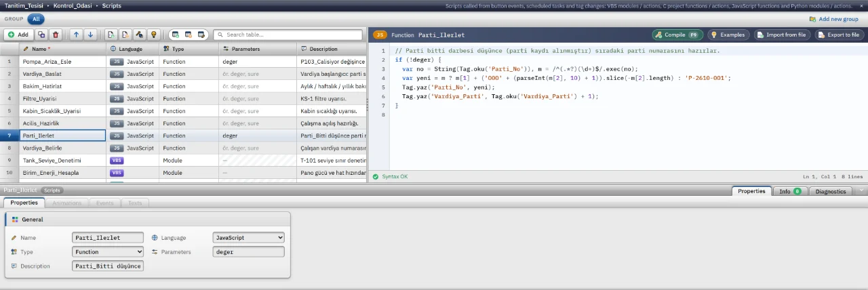This screenshot has width=868, height=290.
Task: Click the middle table view icon in pill group
Action: click(x=188, y=34)
